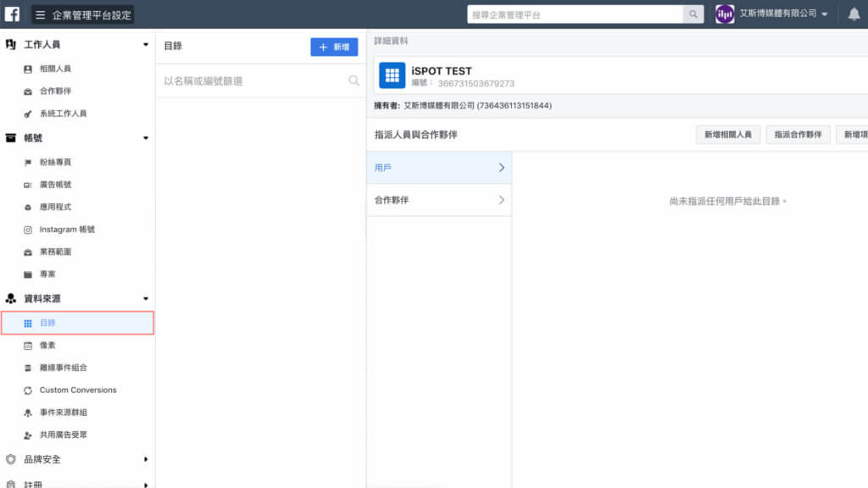Screen dimensions: 868x488
Task: Click the 帳號 section icon
Action: pyautogui.click(x=10, y=138)
